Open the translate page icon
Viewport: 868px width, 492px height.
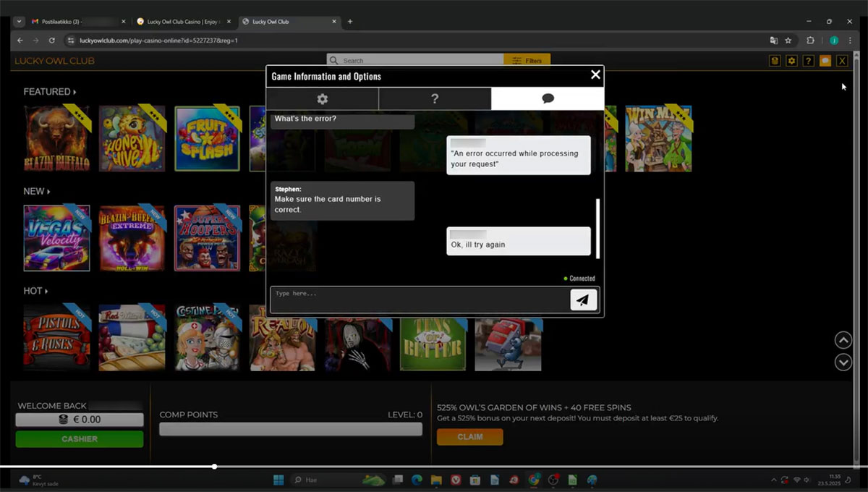pyautogui.click(x=773, y=41)
